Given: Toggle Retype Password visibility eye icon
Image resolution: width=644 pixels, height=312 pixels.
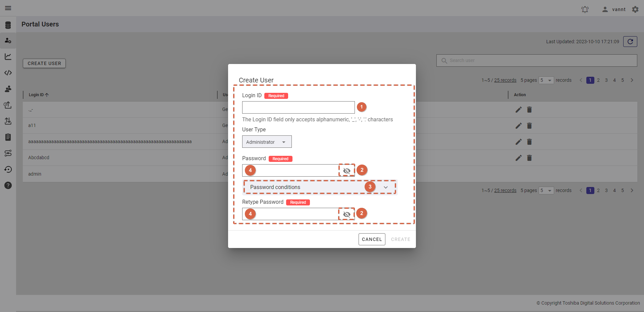Looking at the screenshot, I should click(346, 214).
